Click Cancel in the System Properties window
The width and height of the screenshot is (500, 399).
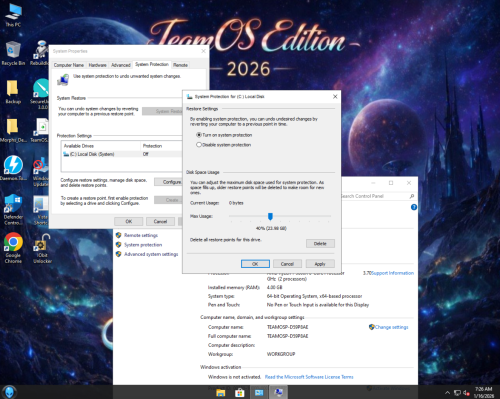[160, 221]
